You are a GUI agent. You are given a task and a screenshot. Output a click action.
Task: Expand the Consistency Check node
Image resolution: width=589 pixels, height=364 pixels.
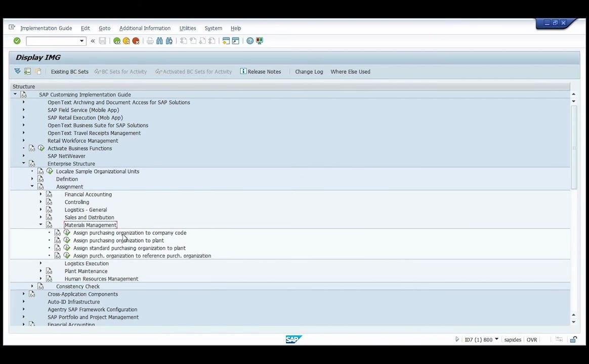[32, 286]
